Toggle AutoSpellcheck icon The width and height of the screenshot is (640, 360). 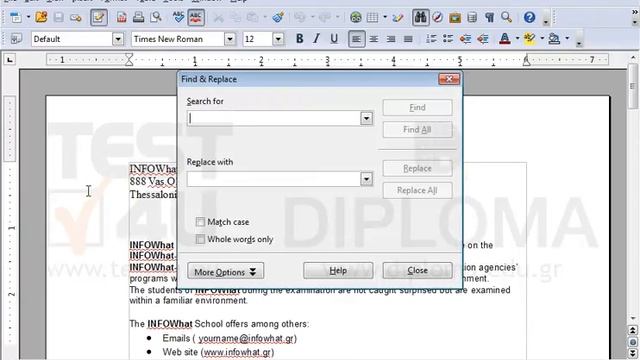(196, 18)
